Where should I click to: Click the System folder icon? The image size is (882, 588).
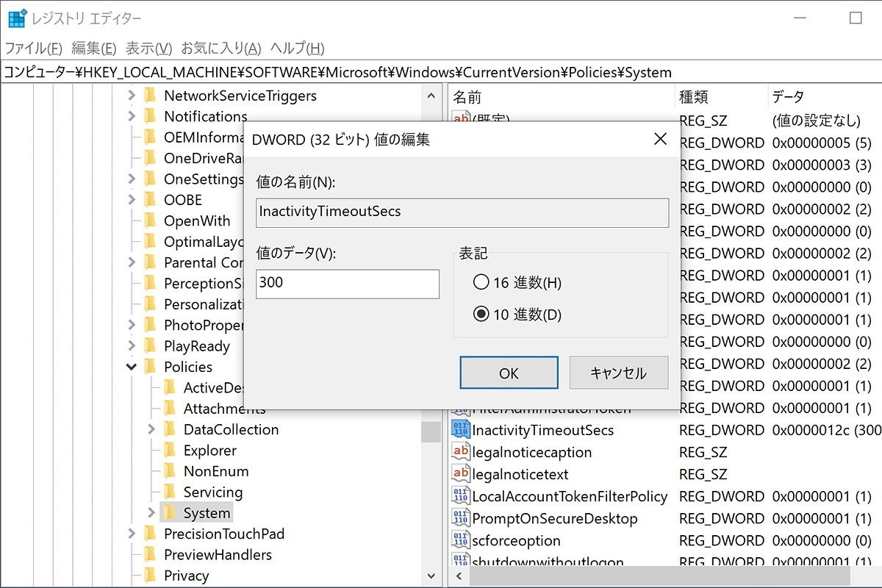click(x=170, y=513)
